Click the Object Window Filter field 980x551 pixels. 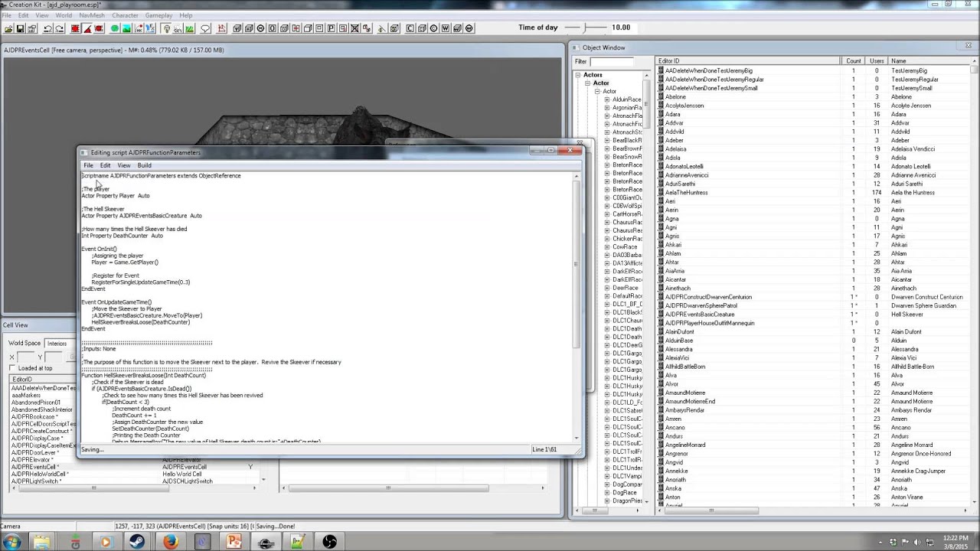click(612, 61)
